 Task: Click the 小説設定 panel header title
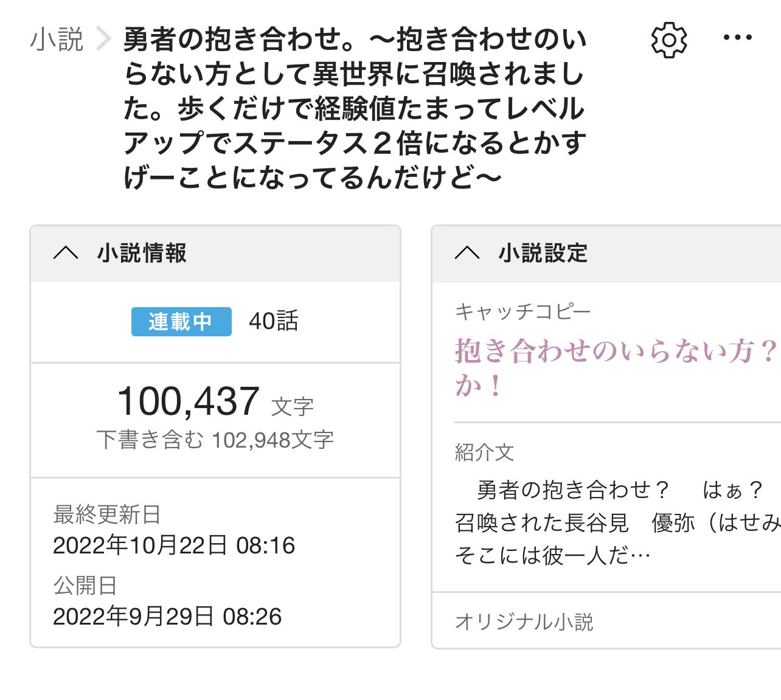[543, 253]
